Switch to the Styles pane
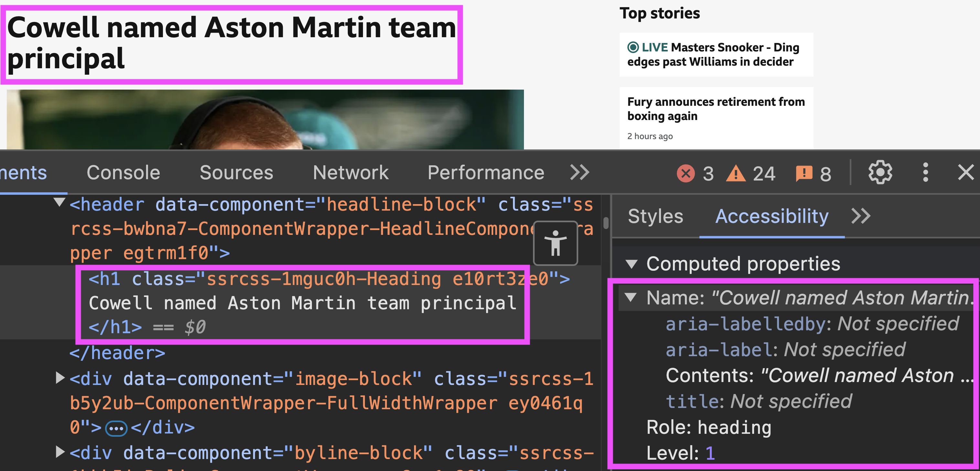Viewport: 980px width, 471px height. point(655,216)
